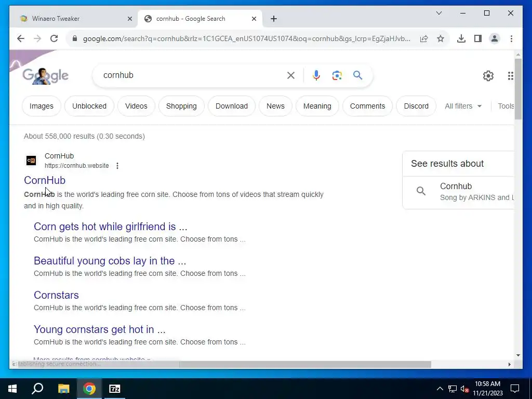
Task: Select the Download filter chip
Action: coord(231,106)
